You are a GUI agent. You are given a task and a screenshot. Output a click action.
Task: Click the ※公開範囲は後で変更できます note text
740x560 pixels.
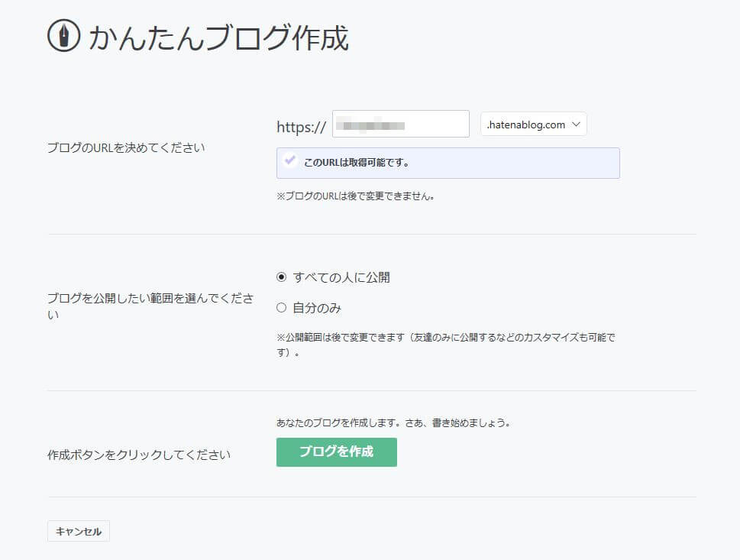pos(446,345)
